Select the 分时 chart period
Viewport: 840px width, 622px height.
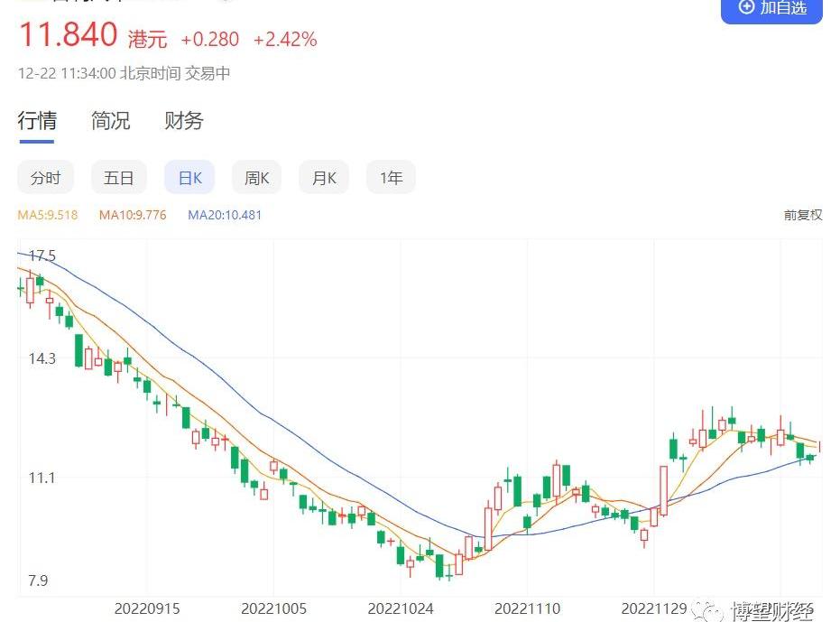pyautogui.click(x=45, y=178)
